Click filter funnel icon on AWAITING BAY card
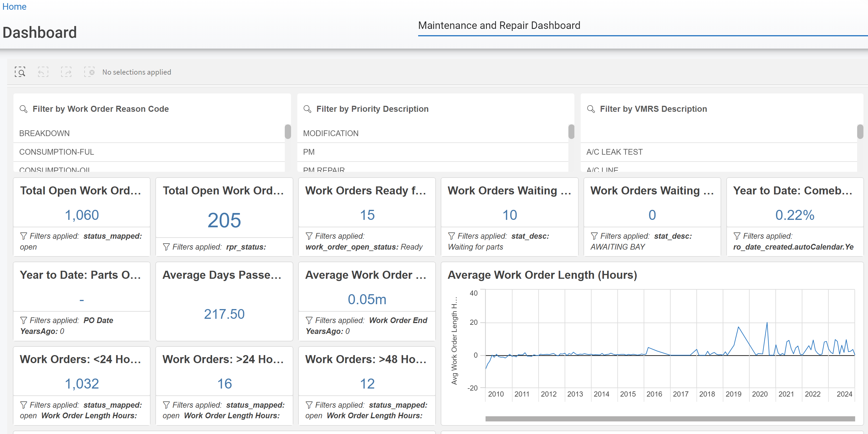Screen dimensions: 868x434 tap(594, 236)
